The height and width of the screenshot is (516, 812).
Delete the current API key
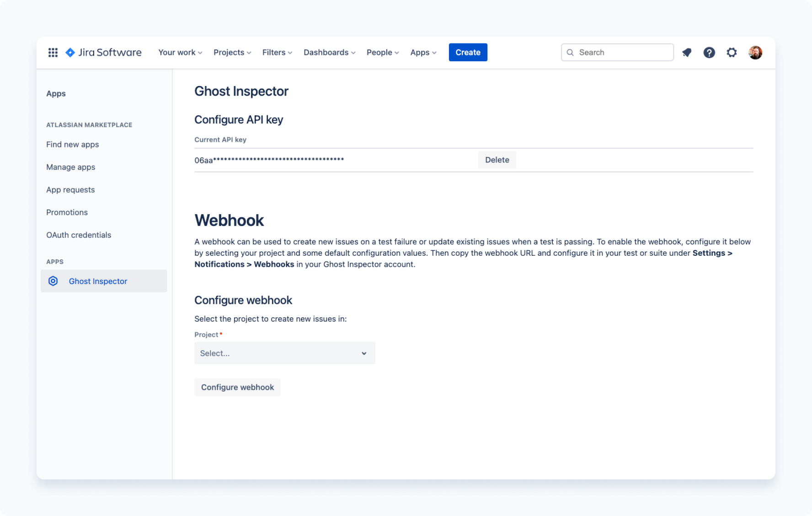497,160
